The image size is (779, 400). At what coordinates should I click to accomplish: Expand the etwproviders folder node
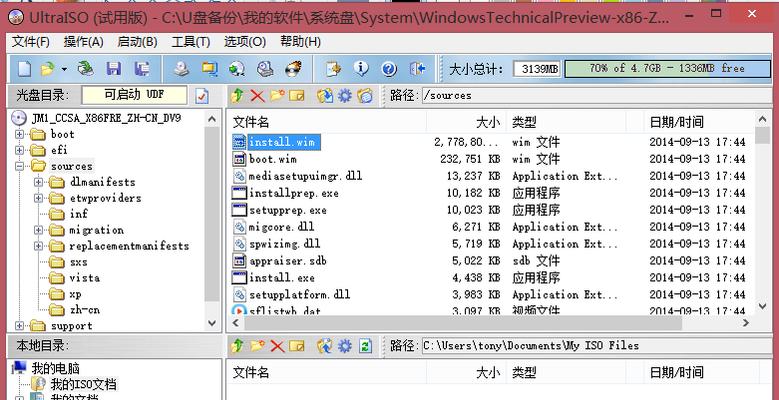point(39,198)
